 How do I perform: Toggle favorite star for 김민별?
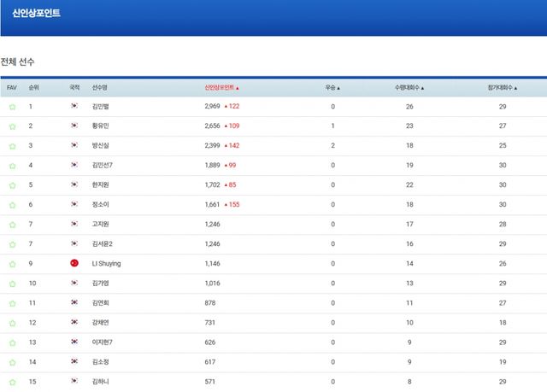pos(12,107)
